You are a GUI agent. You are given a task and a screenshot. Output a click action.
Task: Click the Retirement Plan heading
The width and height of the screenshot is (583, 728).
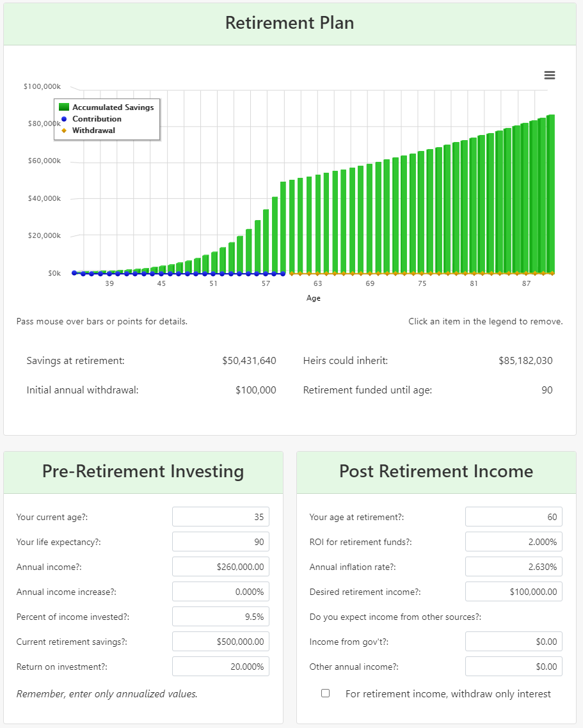290,23
